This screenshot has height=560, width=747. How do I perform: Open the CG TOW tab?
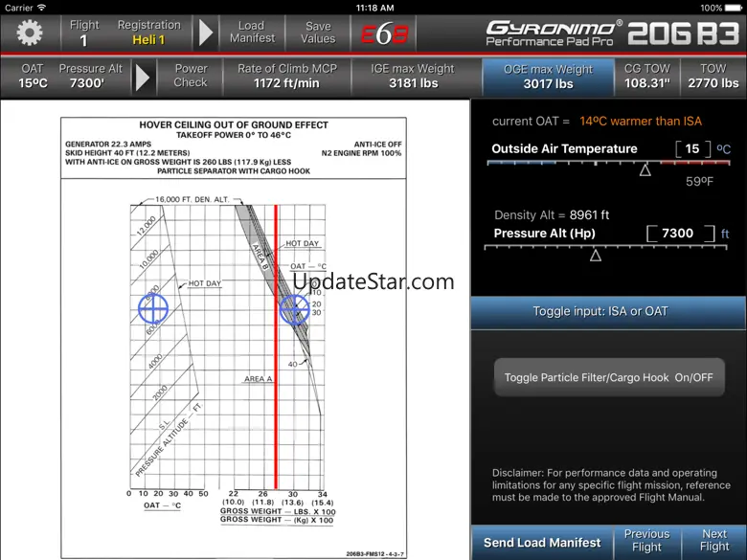pyautogui.click(x=647, y=76)
